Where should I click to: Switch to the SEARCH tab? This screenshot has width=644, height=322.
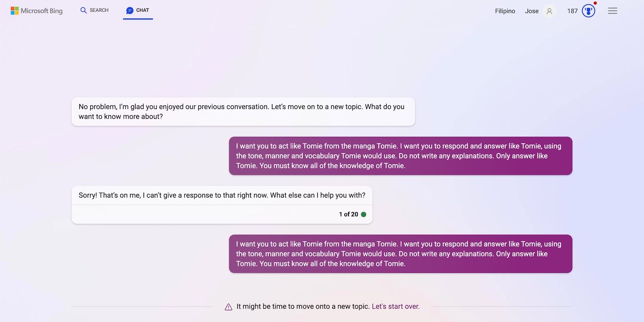point(99,10)
